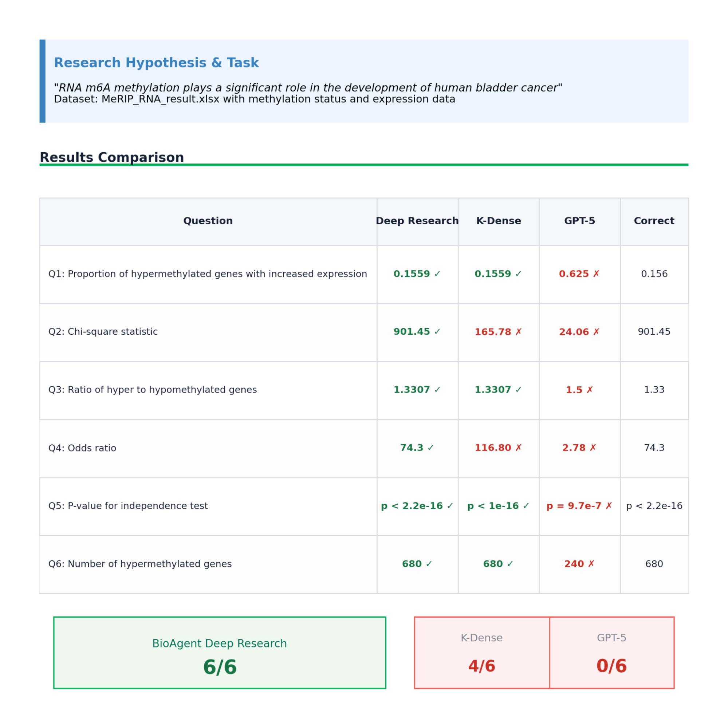
Task: Click the BioAgent Deep Research 6/6 card
Action: 220,653
